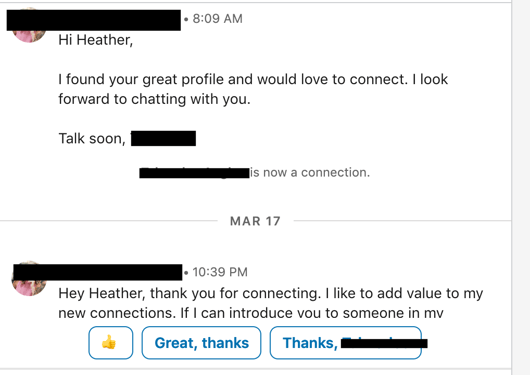Click the "Great, thanks" quick reply
Image resolution: width=530 pixels, height=375 pixels.
[201, 343]
